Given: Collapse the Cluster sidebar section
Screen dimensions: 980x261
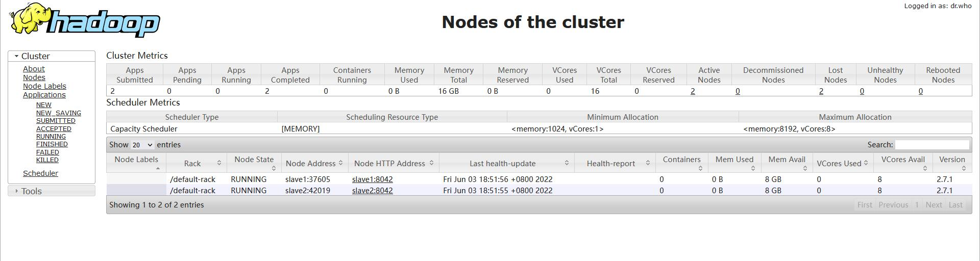Looking at the screenshot, I should [x=52, y=56].
